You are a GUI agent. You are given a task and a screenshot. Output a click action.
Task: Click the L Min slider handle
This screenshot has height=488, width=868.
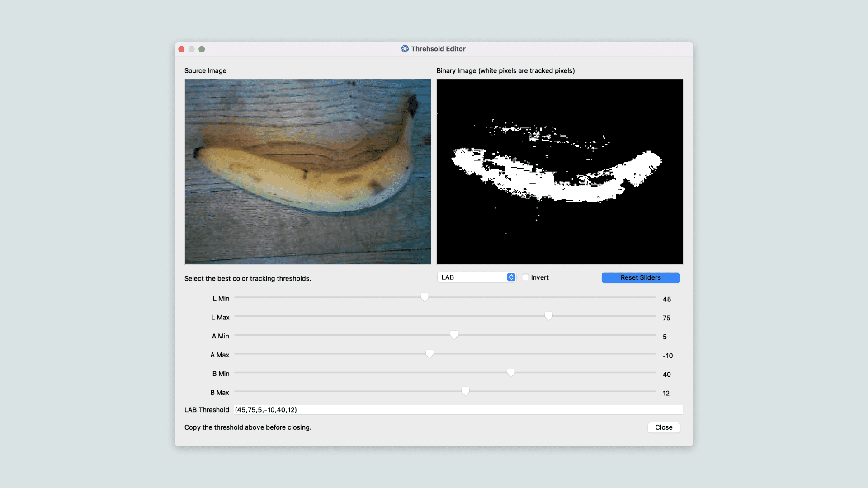(x=424, y=297)
